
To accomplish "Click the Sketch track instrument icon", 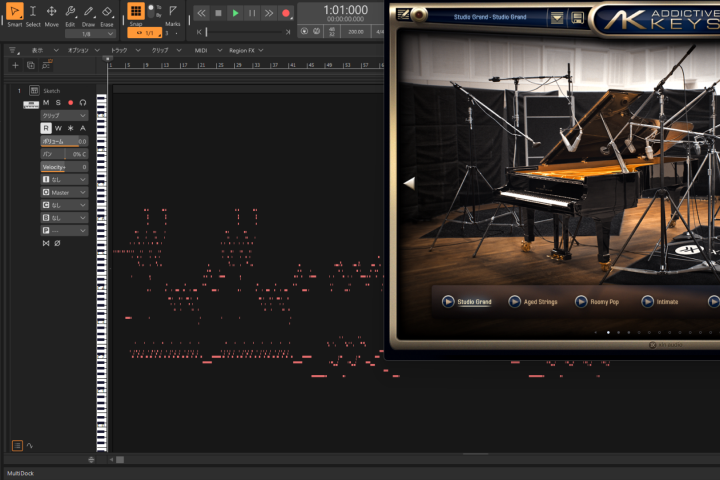I will click(34, 90).
